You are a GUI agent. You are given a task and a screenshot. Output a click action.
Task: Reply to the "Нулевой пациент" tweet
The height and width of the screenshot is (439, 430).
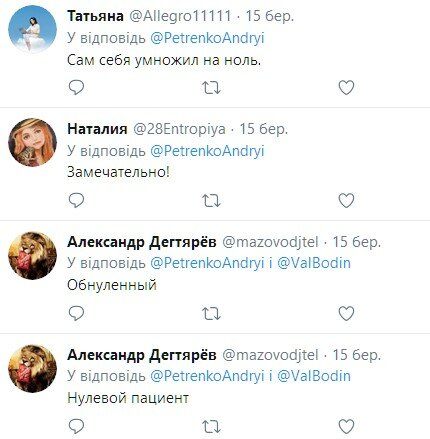(x=76, y=426)
